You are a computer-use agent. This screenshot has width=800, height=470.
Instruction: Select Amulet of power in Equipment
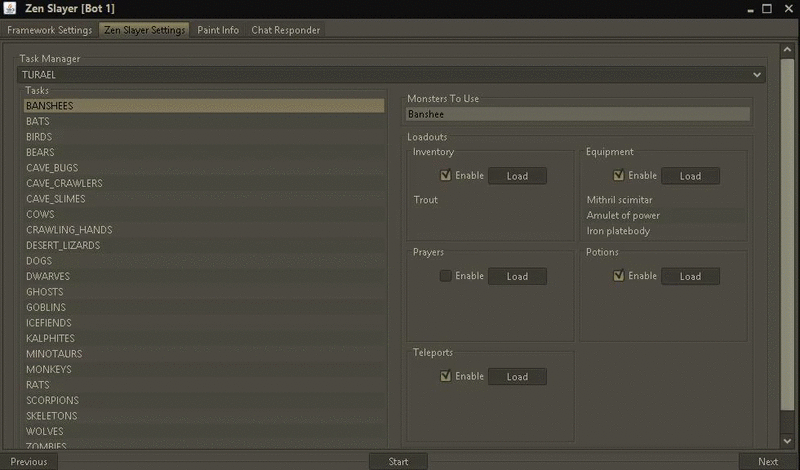click(x=664, y=215)
